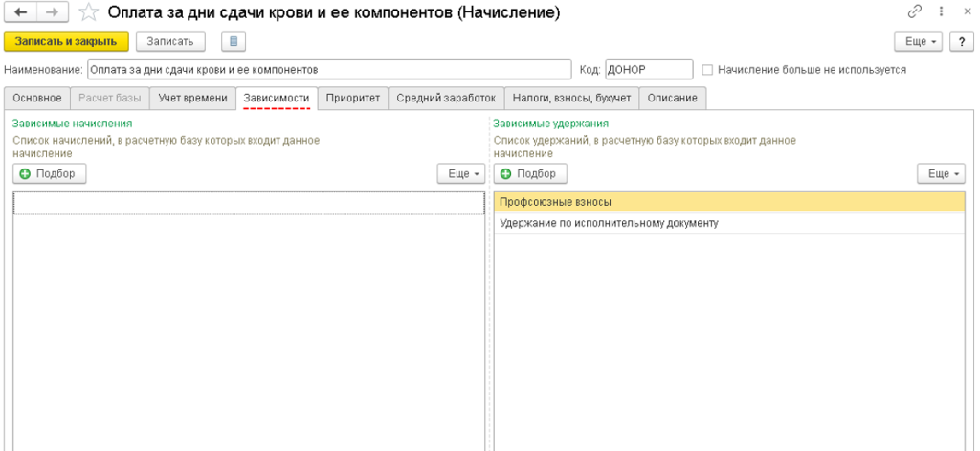The width and height of the screenshot is (980, 451).
Task: Add this form to favorites with star
Action: pos(88,12)
